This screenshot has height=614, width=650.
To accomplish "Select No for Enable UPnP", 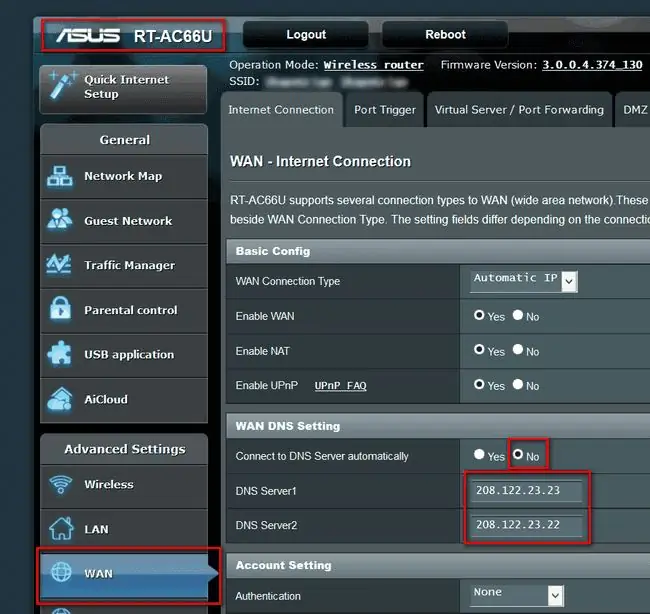I will click(x=518, y=384).
